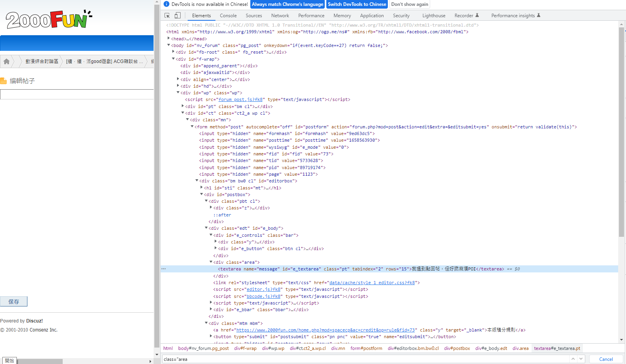The height and width of the screenshot is (364, 626).
Task: Expand the div id="hd" node
Action: coord(178,86)
